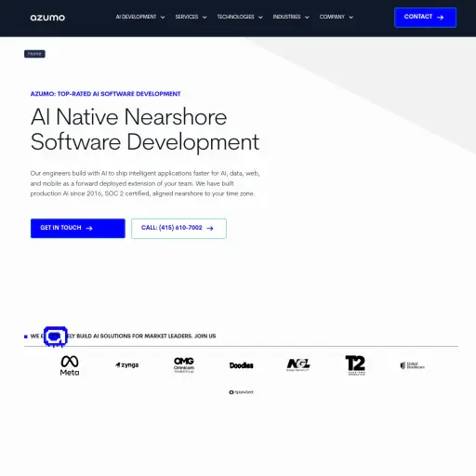Click the T2 Take-Two logo

click(x=355, y=365)
